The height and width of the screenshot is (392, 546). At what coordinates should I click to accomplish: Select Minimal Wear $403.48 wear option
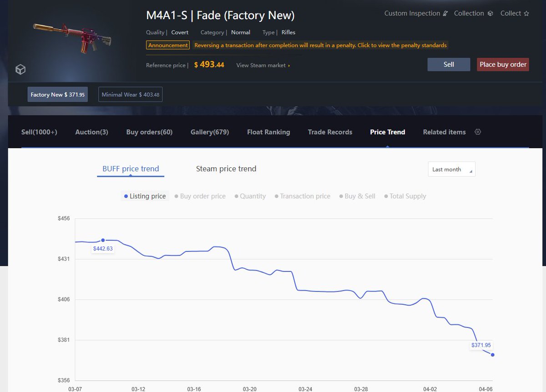pyautogui.click(x=131, y=95)
